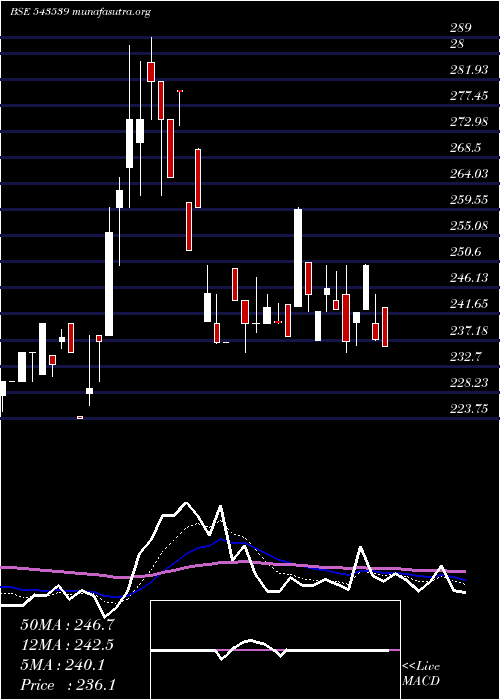The image size is (500, 700).
Task: Click the 232.7 price axis label
Action: point(466,357)
